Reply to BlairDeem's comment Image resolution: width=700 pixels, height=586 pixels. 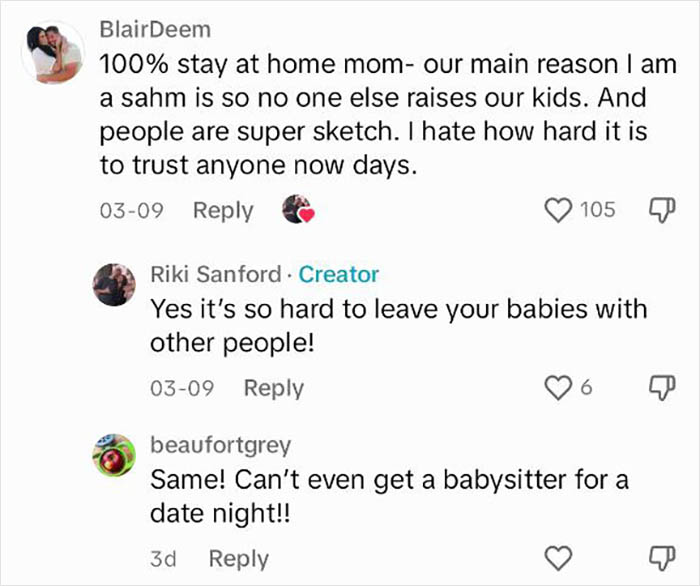tap(223, 211)
